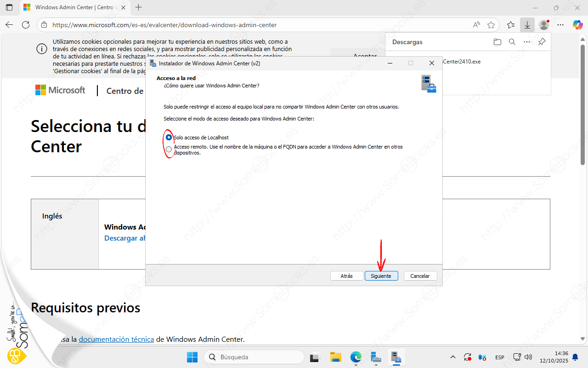This screenshot has width=588, height=368.
Task: Open Copilot icon in Edge toolbar
Action: [577, 25]
